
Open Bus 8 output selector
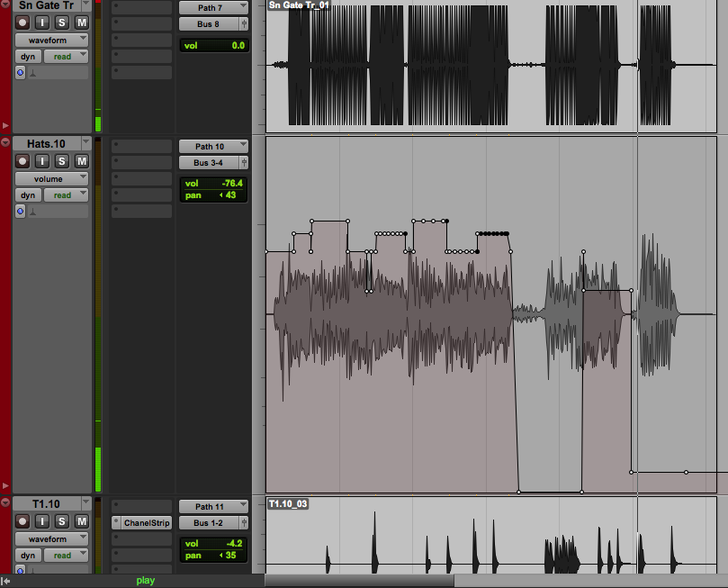coord(209,23)
